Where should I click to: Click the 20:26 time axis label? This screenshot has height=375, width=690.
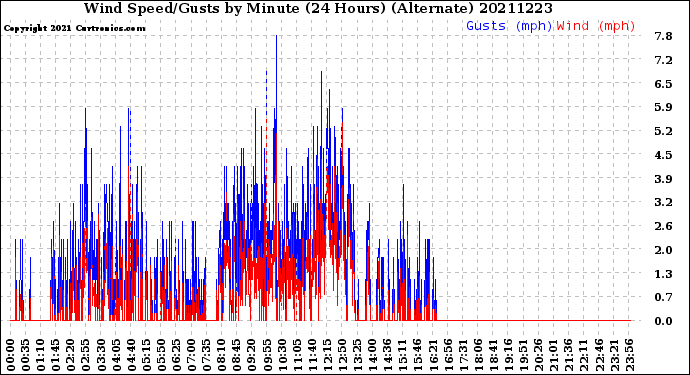pyautogui.click(x=539, y=355)
